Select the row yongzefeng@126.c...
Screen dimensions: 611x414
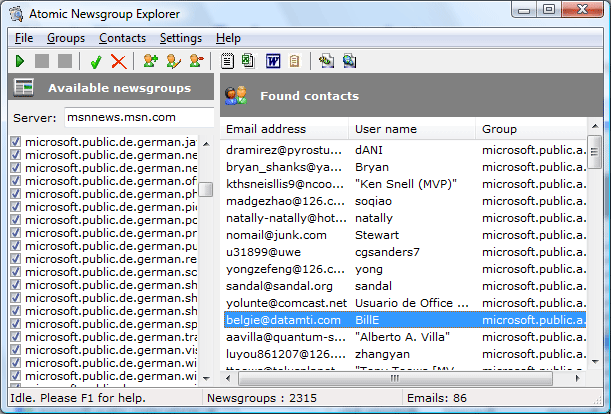[x=403, y=269]
